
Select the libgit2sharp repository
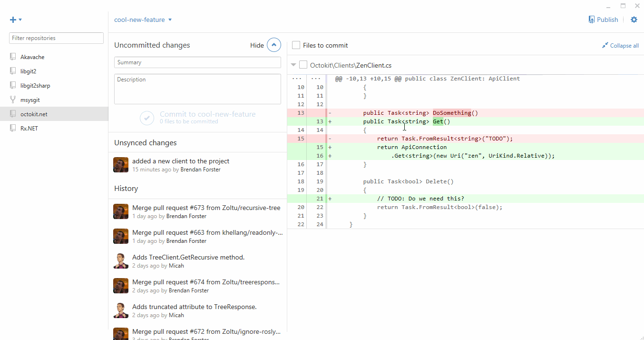pyautogui.click(x=35, y=86)
